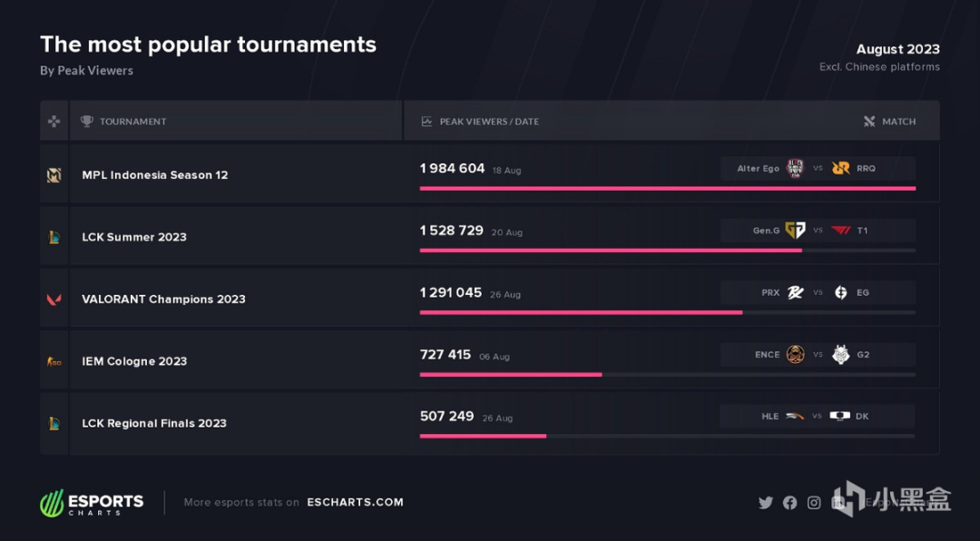
Task: Open the LCK Summer 2023 tournament row
Action: tap(489, 236)
